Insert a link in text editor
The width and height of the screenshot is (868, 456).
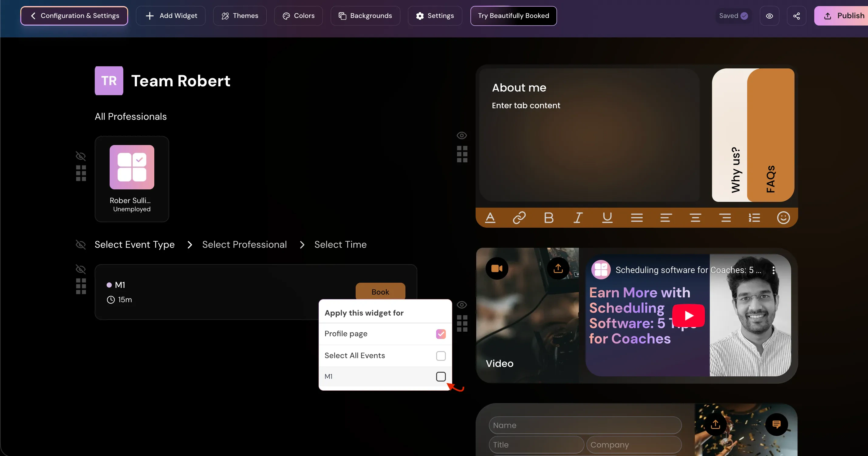pyautogui.click(x=519, y=218)
